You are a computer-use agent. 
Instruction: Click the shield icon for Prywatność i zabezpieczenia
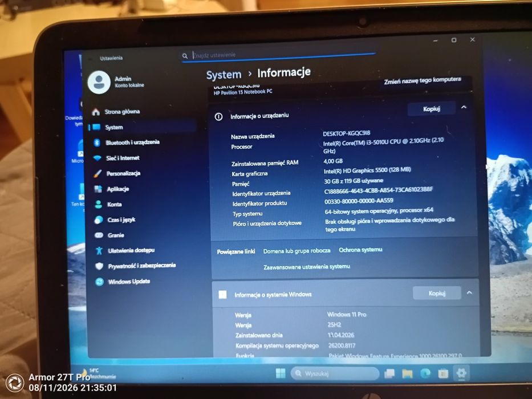coord(99,266)
